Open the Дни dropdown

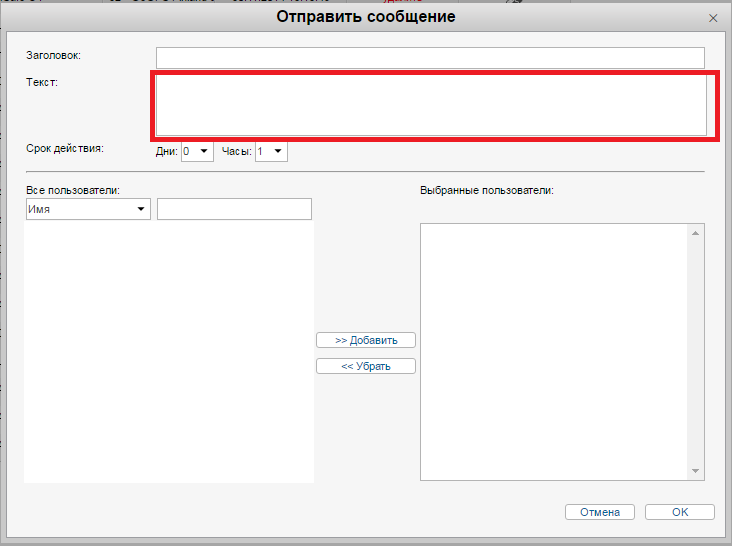pos(197,152)
